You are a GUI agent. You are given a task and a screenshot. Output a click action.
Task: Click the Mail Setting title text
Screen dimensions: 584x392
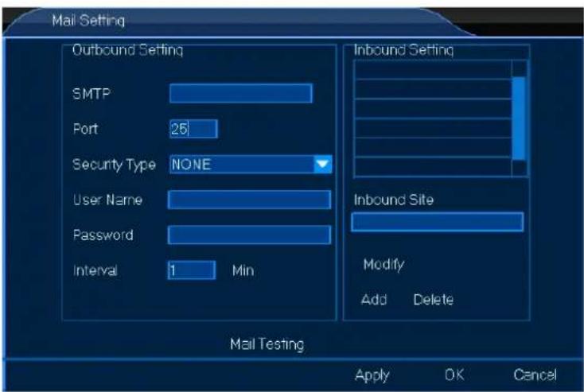tap(88, 21)
